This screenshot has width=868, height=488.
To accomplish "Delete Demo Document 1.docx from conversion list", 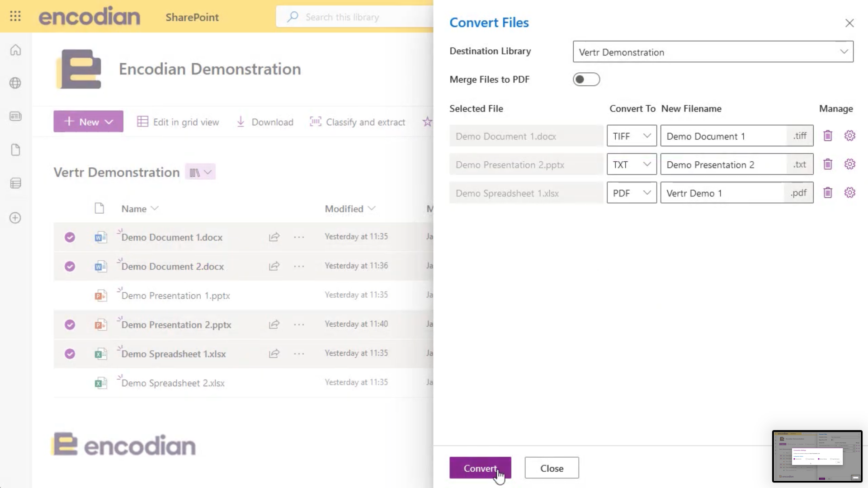I will coord(828,136).
